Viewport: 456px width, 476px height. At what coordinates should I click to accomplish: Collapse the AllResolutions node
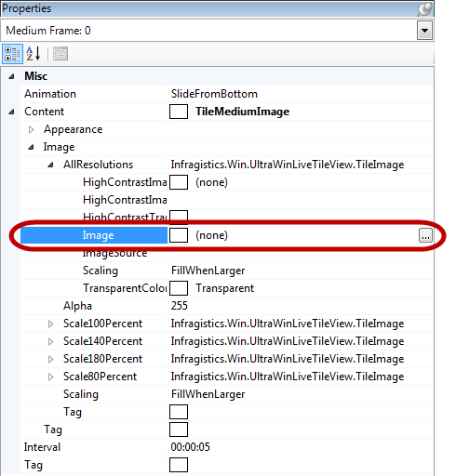[x=50, y=165]
